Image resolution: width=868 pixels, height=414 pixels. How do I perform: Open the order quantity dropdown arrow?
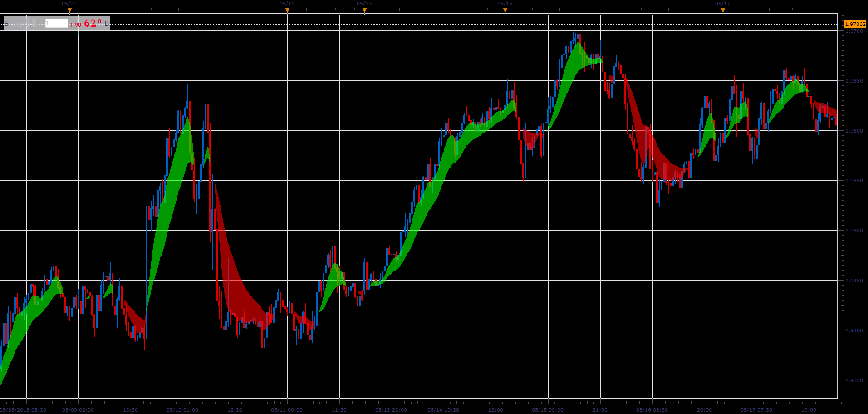[x=65, y=23]
